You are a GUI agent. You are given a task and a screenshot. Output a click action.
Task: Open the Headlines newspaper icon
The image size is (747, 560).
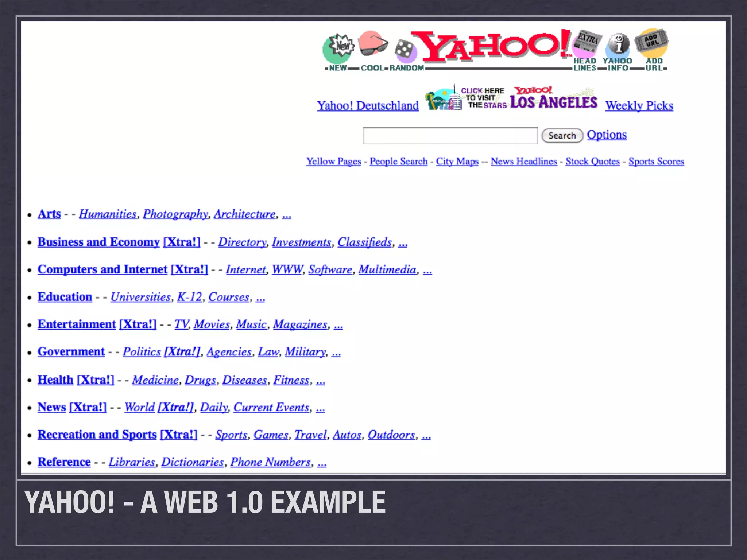[x=586, y=44]
